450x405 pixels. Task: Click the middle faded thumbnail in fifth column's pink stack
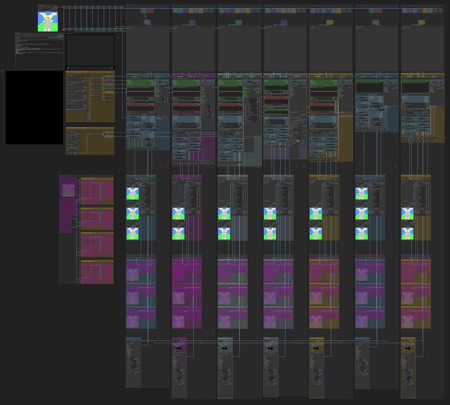pos(316,298)
